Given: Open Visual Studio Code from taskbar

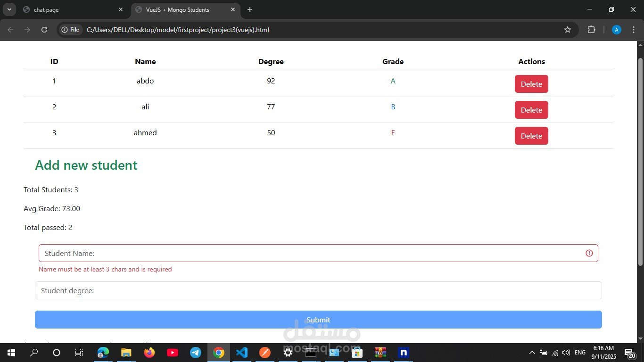Looking at the screenshot, I should 242,353.
